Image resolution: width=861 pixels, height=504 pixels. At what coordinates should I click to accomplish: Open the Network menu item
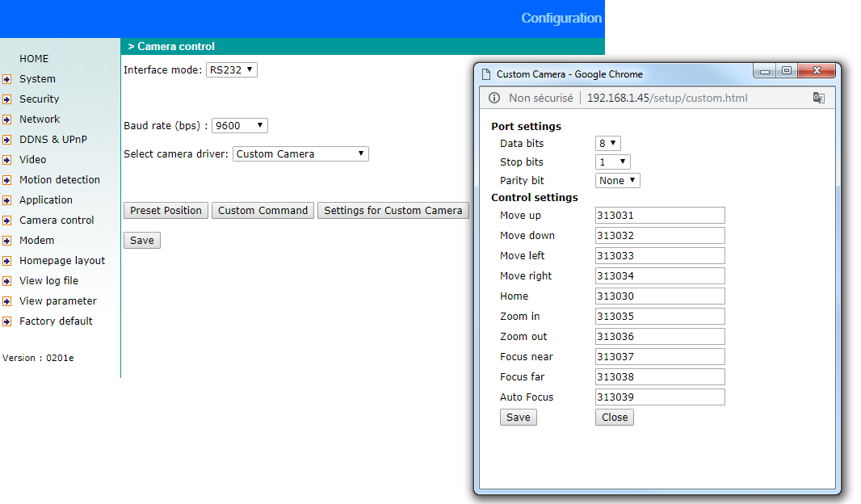(40, 120)
